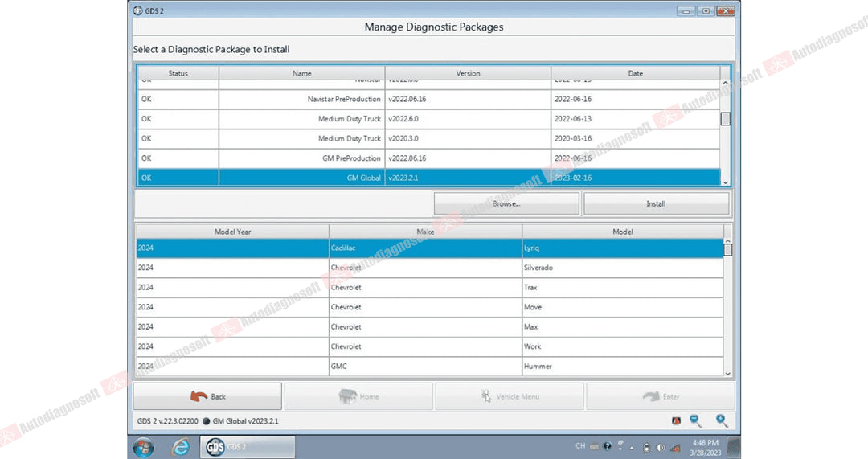
Task: Click the dark circle beside GM Global v2023.2.1
Action: [x=206, y=421]
